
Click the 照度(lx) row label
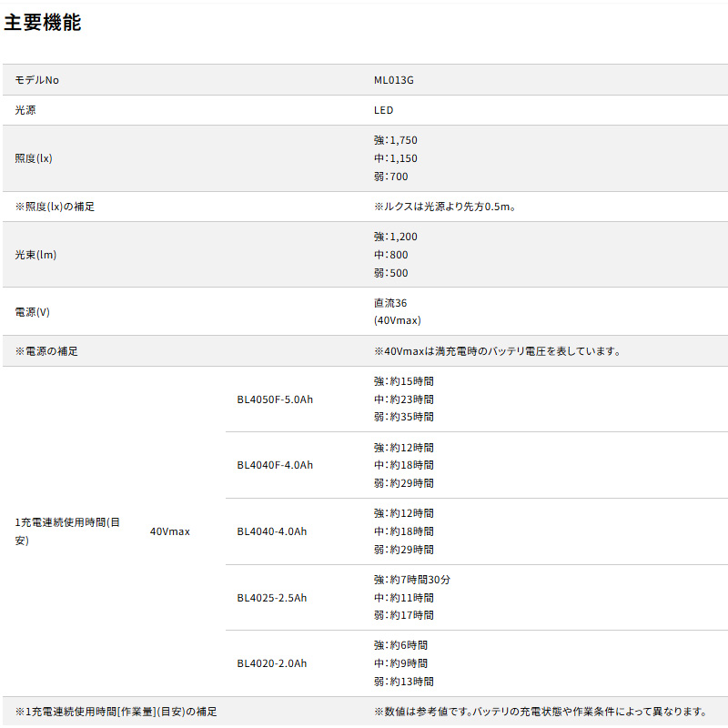point(34,158)
